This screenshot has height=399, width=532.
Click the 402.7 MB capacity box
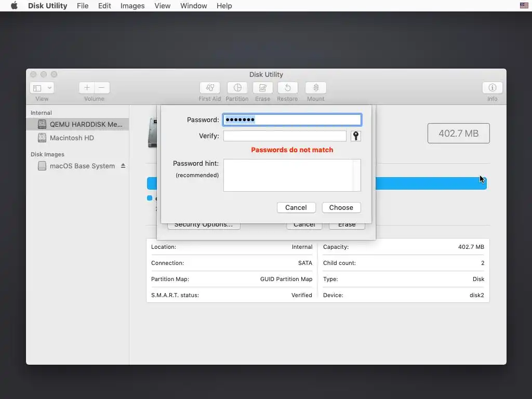pyautogui.click(x=458, y=134)
